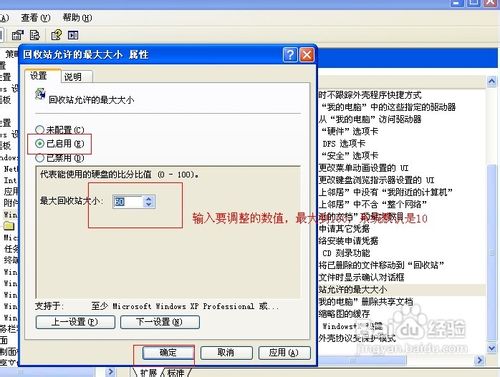Select the 更改菜单动画设置的 UI entry
500x377 pixels.
363,168
